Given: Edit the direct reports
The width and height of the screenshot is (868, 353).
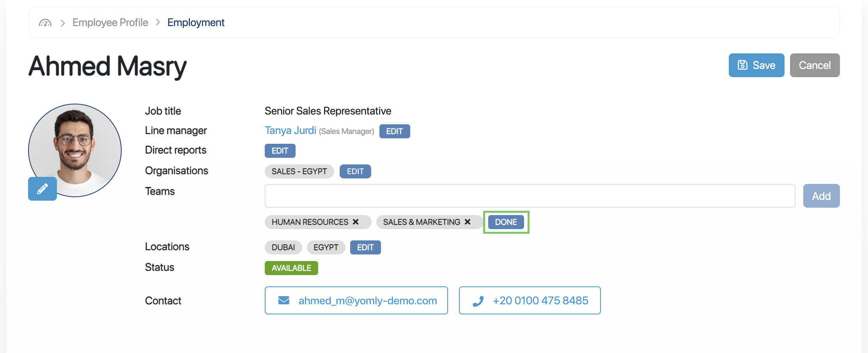Looking at the screenshot, I should tap(280, 151).
